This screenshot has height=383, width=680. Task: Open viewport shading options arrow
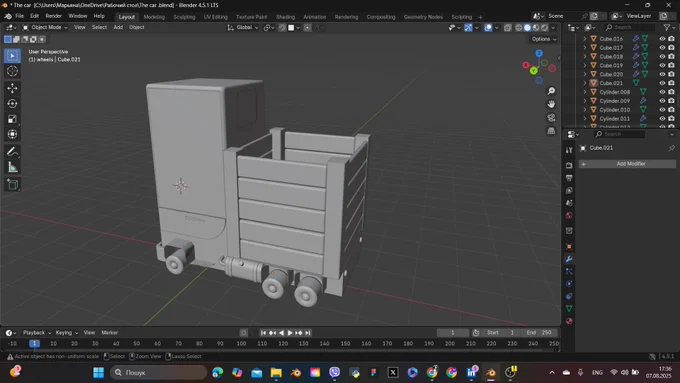coord(553,27)
